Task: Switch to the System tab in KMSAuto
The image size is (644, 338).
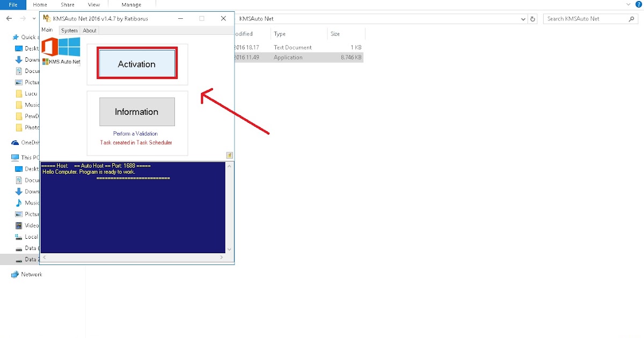Action: pos(69,31)
